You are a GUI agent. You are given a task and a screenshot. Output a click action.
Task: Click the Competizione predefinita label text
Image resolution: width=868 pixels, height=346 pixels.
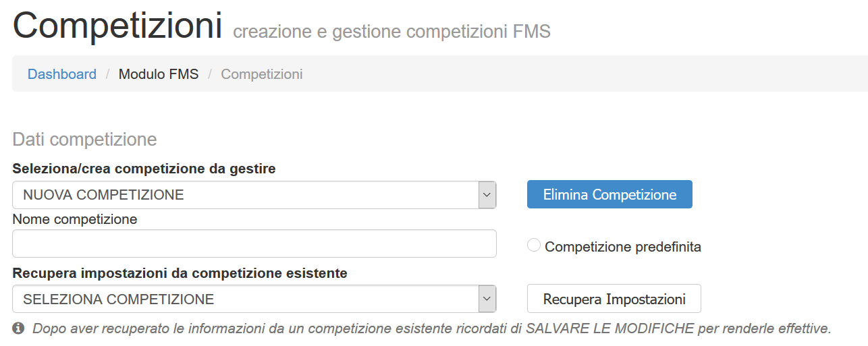pos(622,247)
